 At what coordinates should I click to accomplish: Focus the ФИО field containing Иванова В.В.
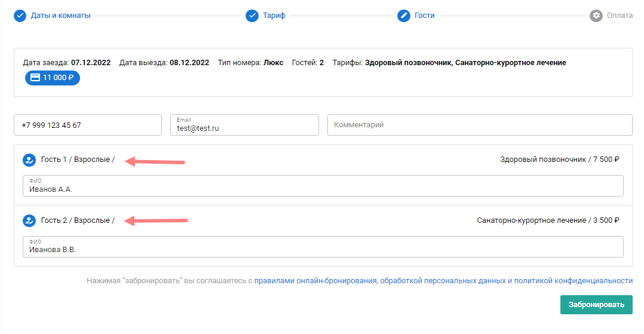[x=323, y=247]
